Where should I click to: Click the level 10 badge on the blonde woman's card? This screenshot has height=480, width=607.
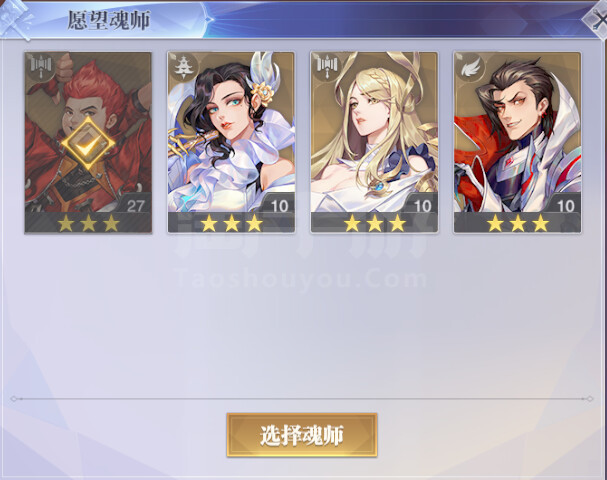[x=422, y=205]
